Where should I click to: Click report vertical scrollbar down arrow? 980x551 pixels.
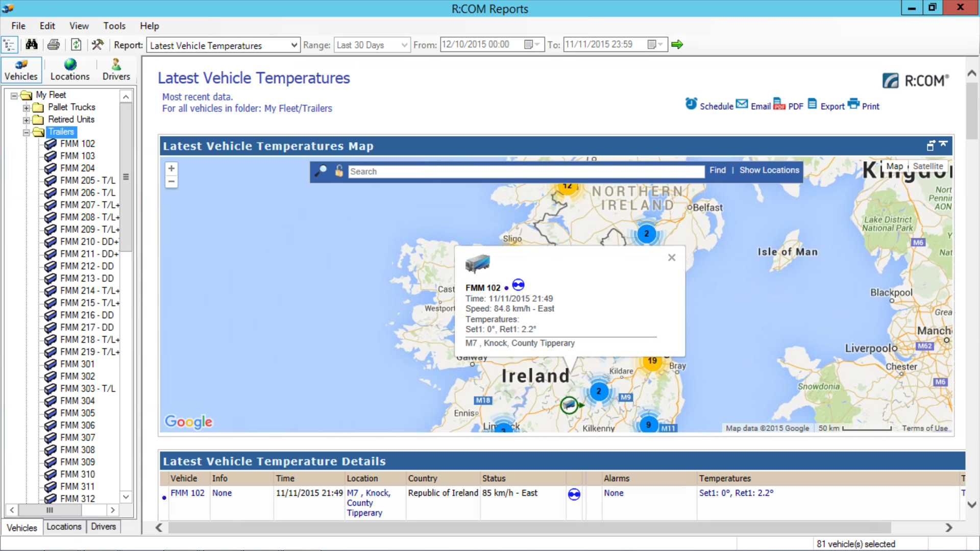pos(972,505)
